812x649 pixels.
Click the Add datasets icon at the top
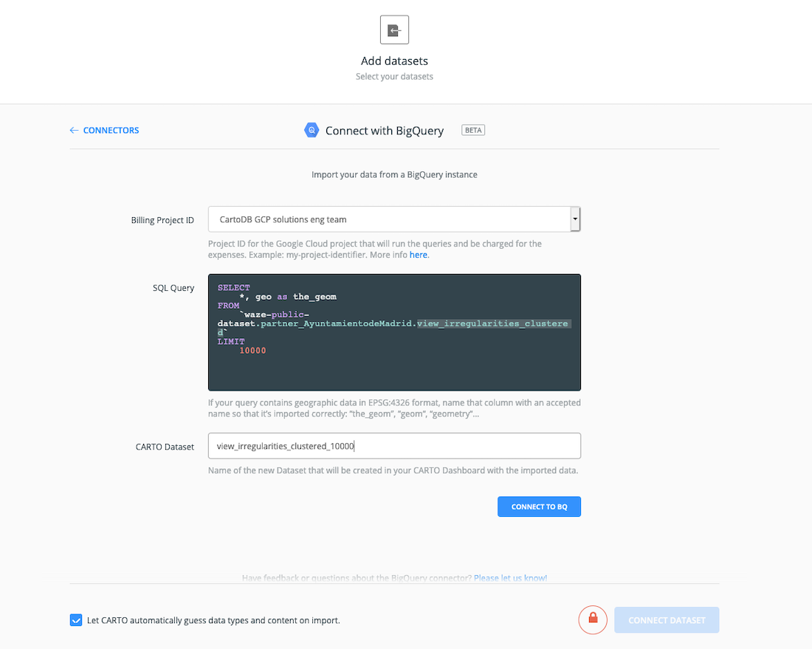tap(394, 30)
